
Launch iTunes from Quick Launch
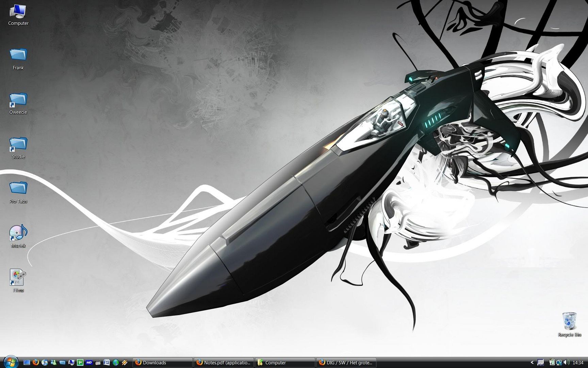(45, 363)
